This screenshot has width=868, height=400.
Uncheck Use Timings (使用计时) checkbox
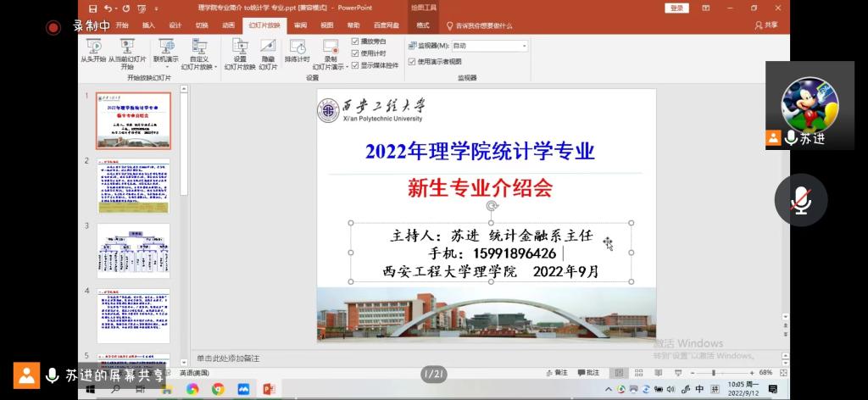point(356,53)
